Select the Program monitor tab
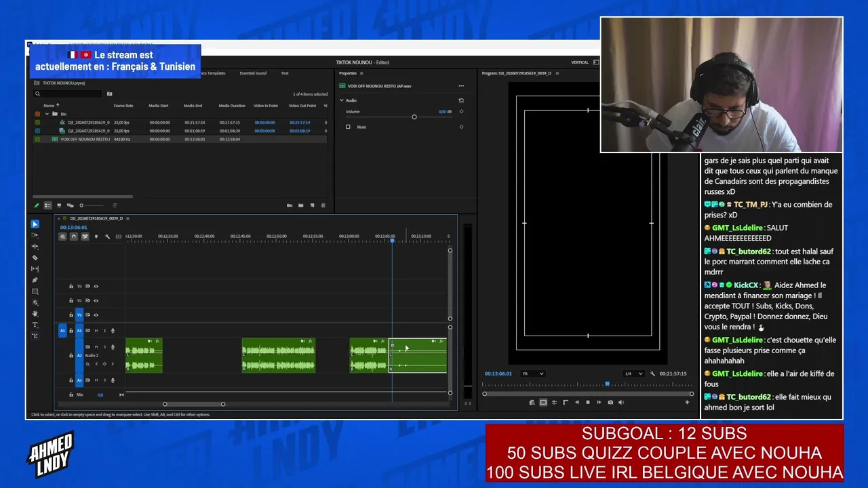The width and height of the screenshot is (868, 488). (x=517, y=73)
